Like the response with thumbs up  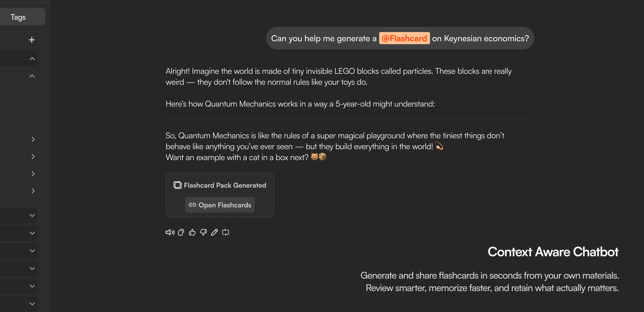(192, 232)
